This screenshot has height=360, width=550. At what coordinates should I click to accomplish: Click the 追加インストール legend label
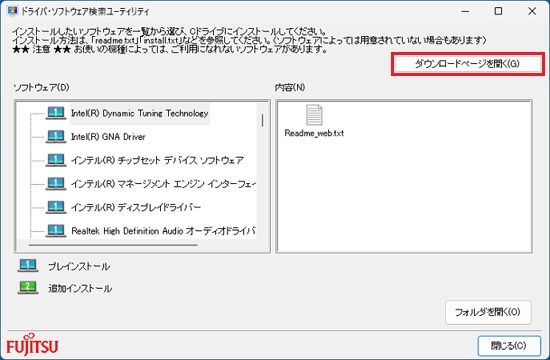(x=80, y=288)
